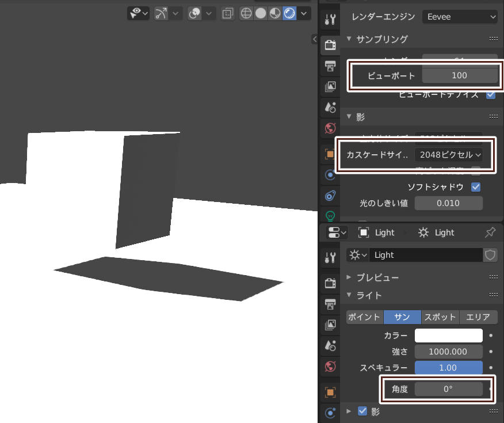Select the ポイント light type
The width and height of the screenshot is (504, 423).
tap(365, 317)
